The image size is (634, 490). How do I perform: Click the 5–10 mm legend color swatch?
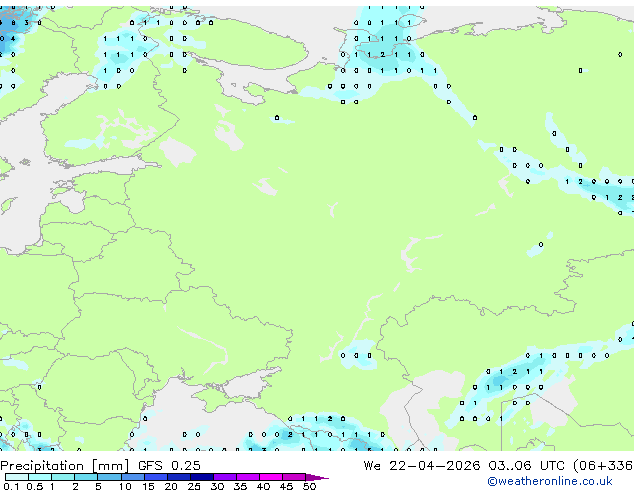(109, 477)
